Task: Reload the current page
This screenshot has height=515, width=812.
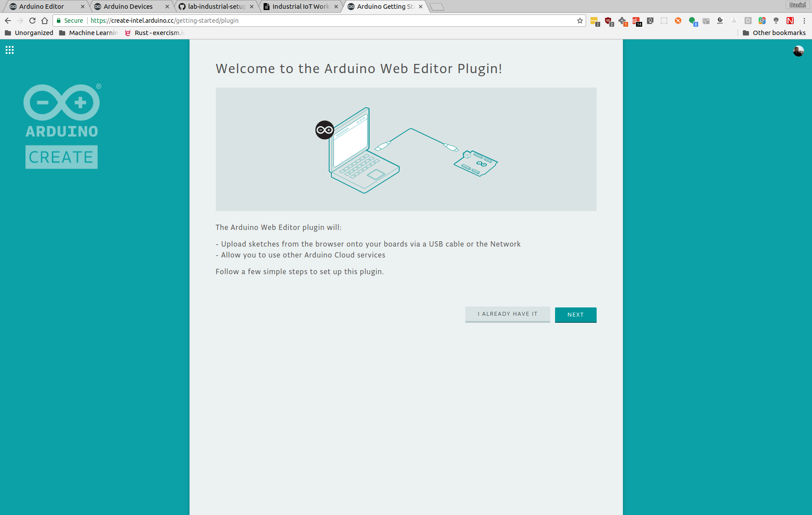Action: click(x=32, y=21)
